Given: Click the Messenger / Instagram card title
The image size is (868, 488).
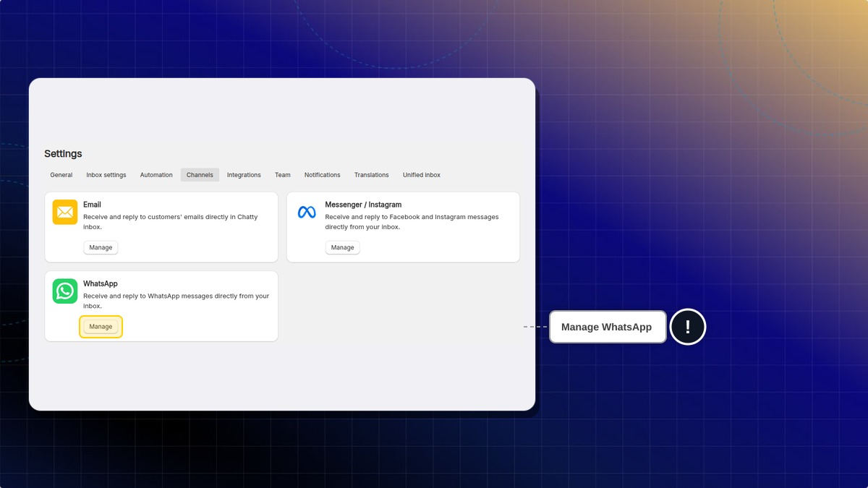Looking at the screenshot, I should pos(363,205).
